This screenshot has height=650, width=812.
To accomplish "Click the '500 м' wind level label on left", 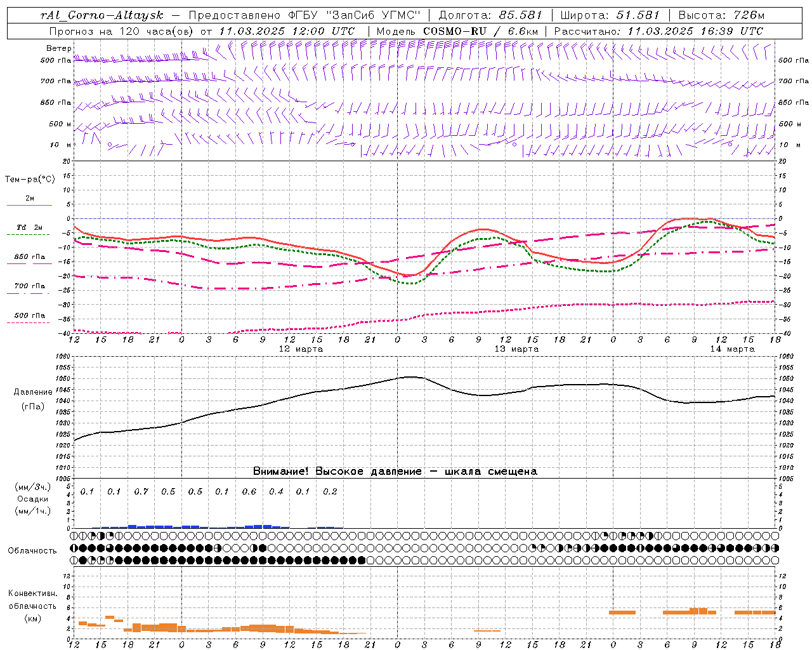I will tap(60, 124).
